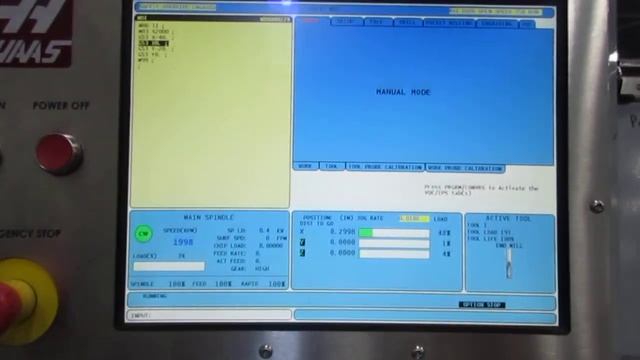Click the MAIN SPINDLE panel title
Viewport: 640px width, 360px height.
[209, 218]
